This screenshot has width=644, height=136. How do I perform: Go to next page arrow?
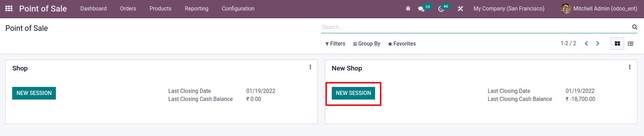(598, 43)
